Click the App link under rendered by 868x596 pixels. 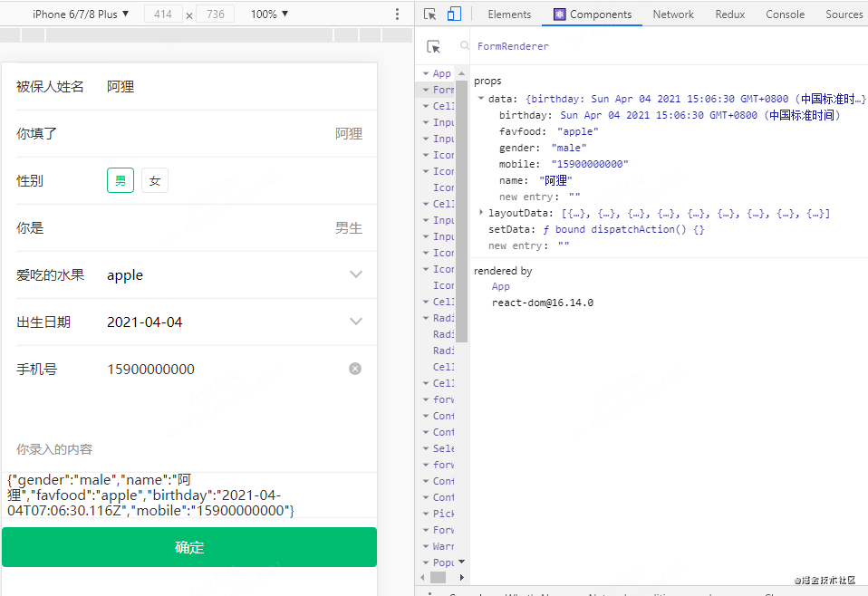(501, 286)
